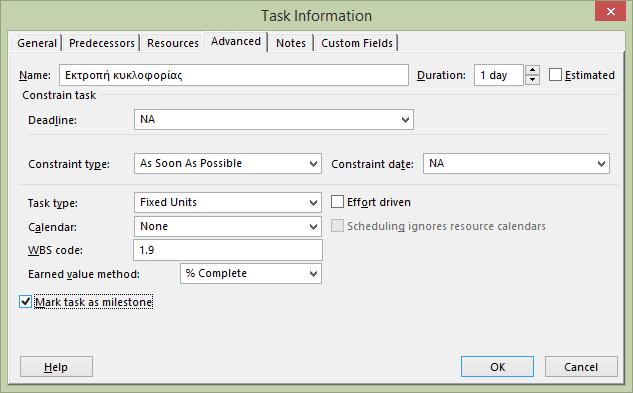The width and height of the screenshot is (633, 393).
Task: Open the Calendar dropdown
Action: tap(313, 227)
